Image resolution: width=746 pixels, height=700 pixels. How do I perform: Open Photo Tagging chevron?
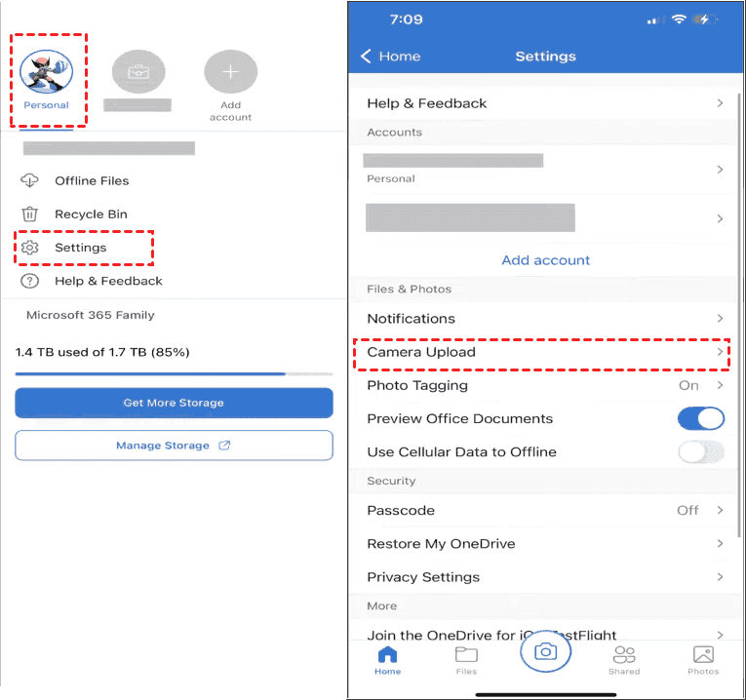point(720,385)
